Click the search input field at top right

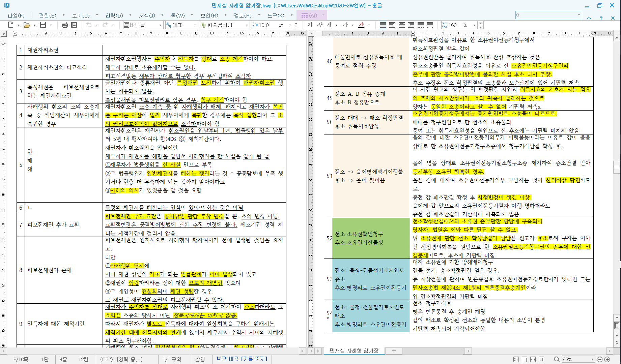546,15
